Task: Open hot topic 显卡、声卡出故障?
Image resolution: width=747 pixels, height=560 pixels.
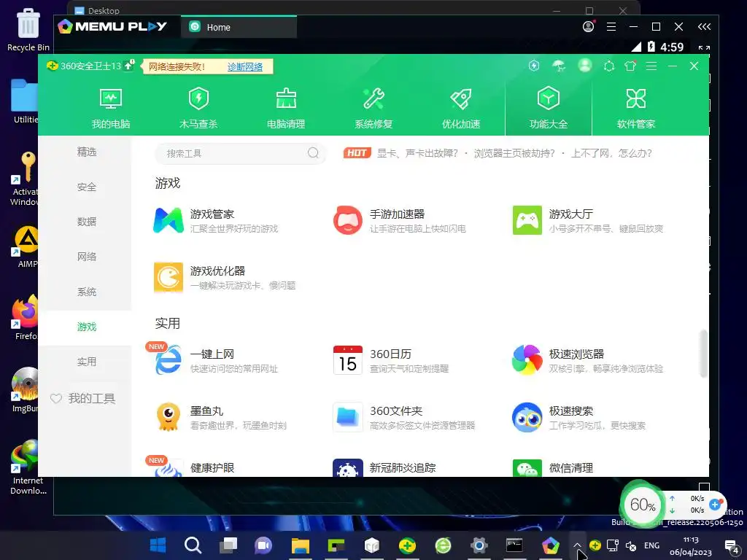Action: coord(417,153)
